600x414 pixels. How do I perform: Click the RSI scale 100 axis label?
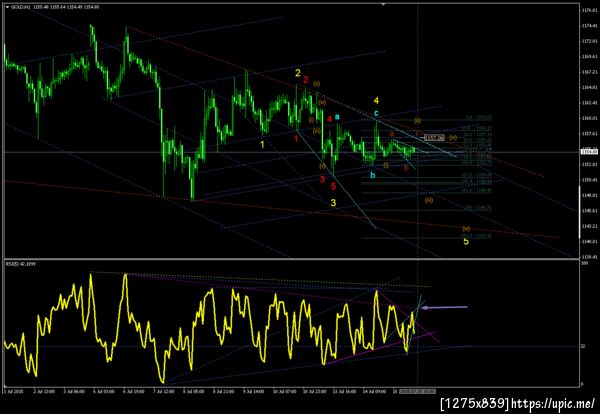(x=584, y=264)
